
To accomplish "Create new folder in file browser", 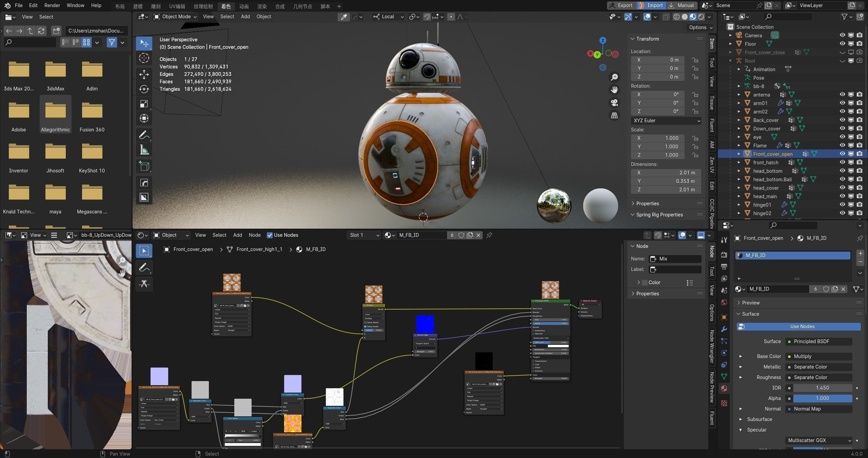I will tap(56, 31).
